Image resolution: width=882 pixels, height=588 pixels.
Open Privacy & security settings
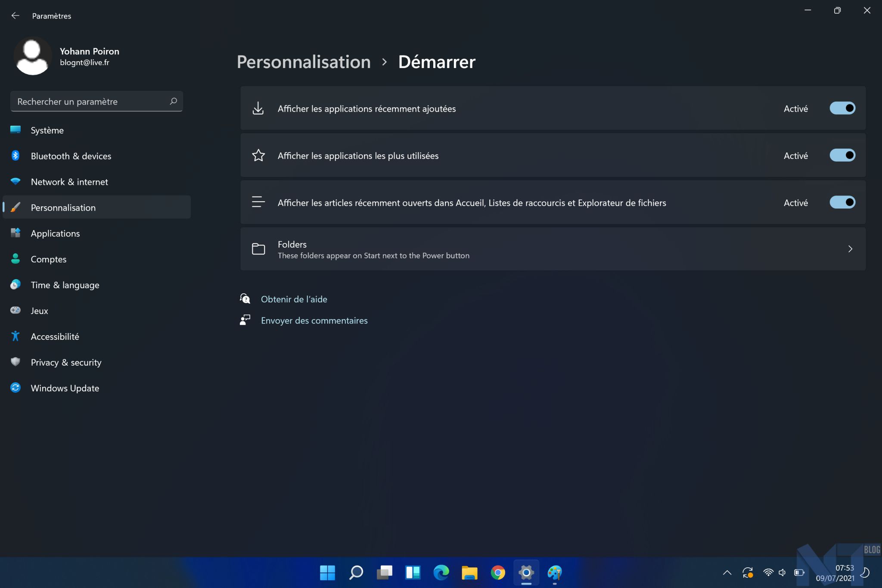click(65, 362)
